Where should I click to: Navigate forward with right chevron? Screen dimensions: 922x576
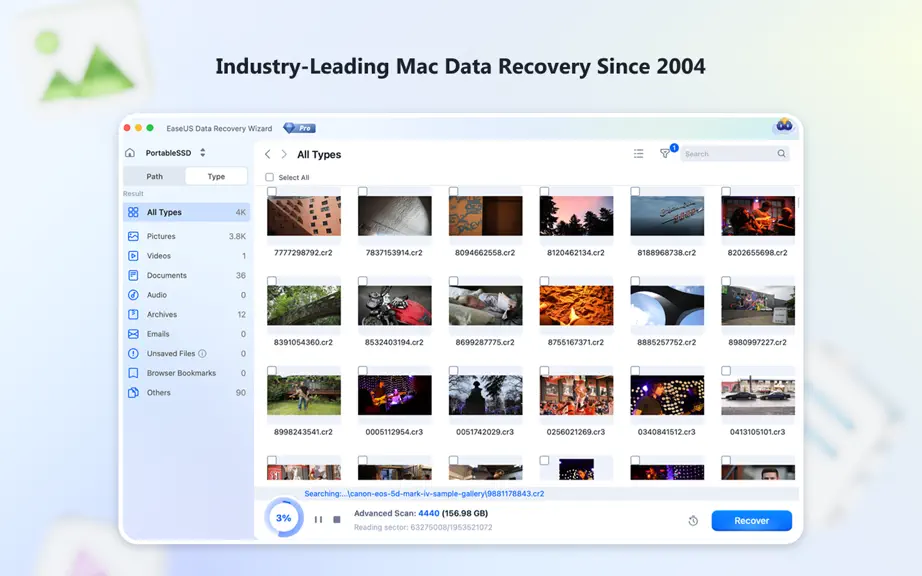click(284, 154)
